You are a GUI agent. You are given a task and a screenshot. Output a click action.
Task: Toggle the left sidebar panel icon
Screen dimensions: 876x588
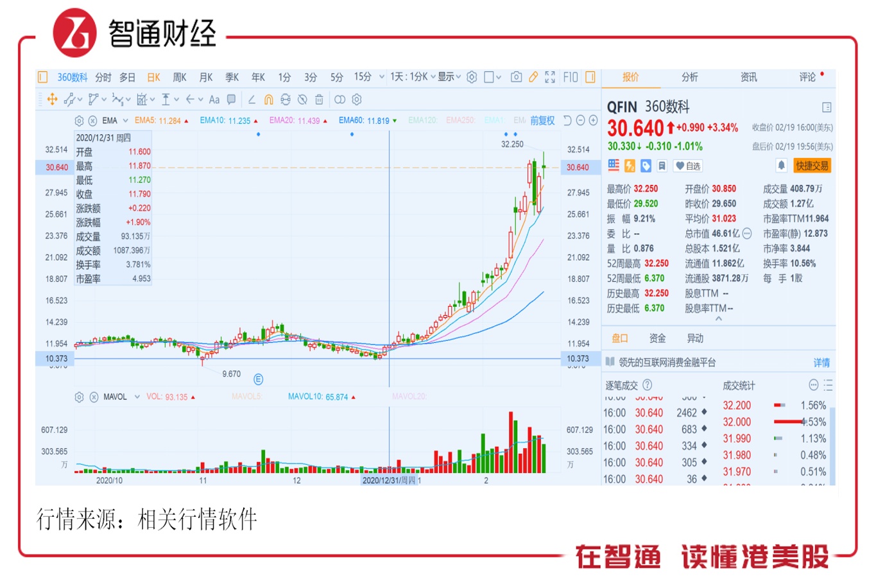(43, 77)
